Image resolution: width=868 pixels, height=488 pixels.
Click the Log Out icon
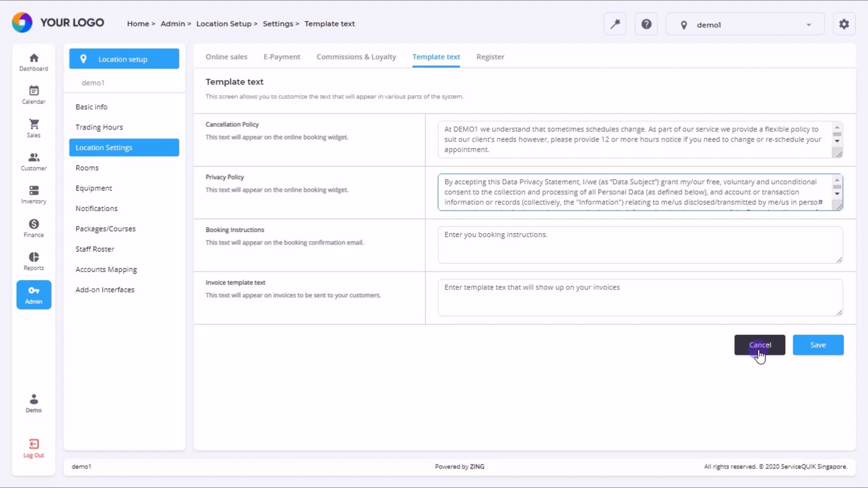click(34, 448)
